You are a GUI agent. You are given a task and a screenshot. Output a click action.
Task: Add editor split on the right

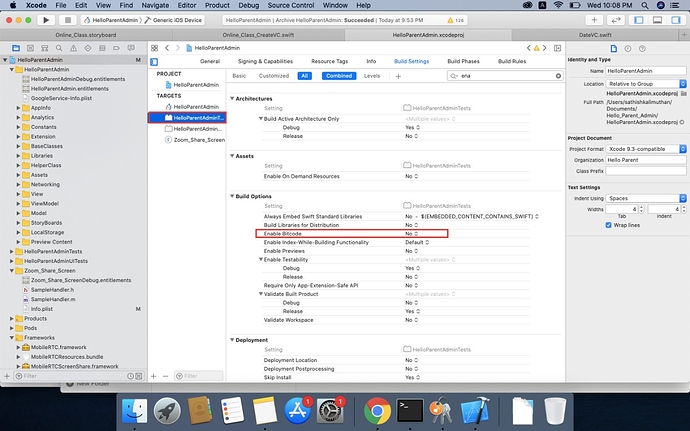(557, 48)
